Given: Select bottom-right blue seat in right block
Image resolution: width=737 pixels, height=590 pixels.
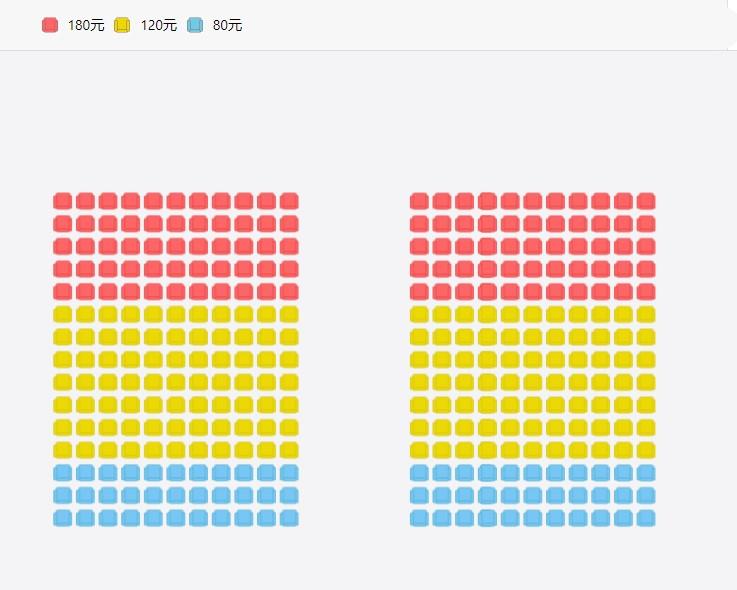Looking at the screenshot, I should click(x=646, y=518).
